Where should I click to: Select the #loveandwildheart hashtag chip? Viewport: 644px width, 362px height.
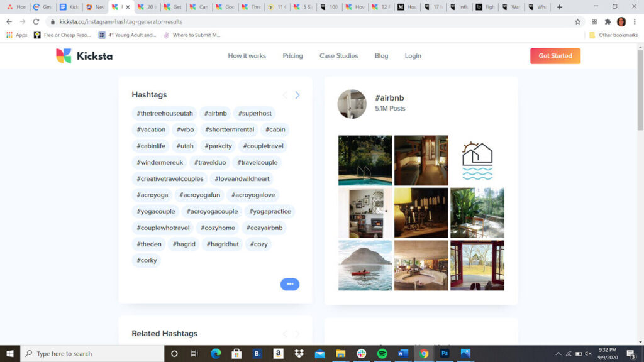pos(242,179)
